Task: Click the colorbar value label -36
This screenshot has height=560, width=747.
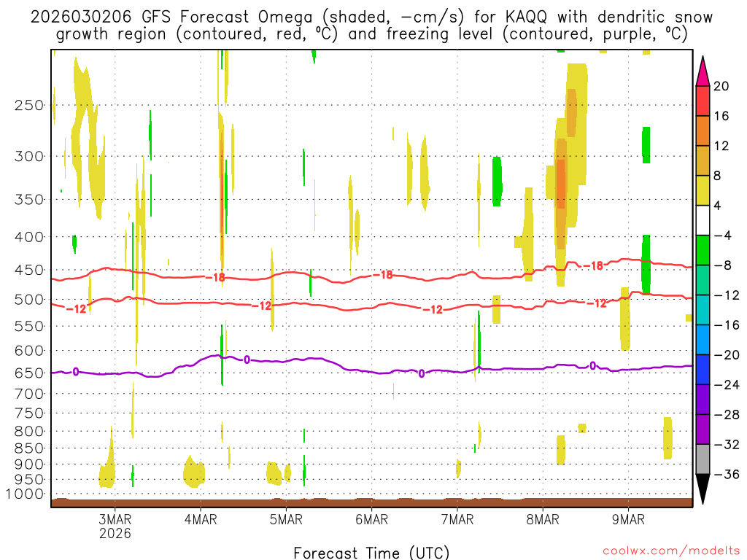Action: point(727,474)
